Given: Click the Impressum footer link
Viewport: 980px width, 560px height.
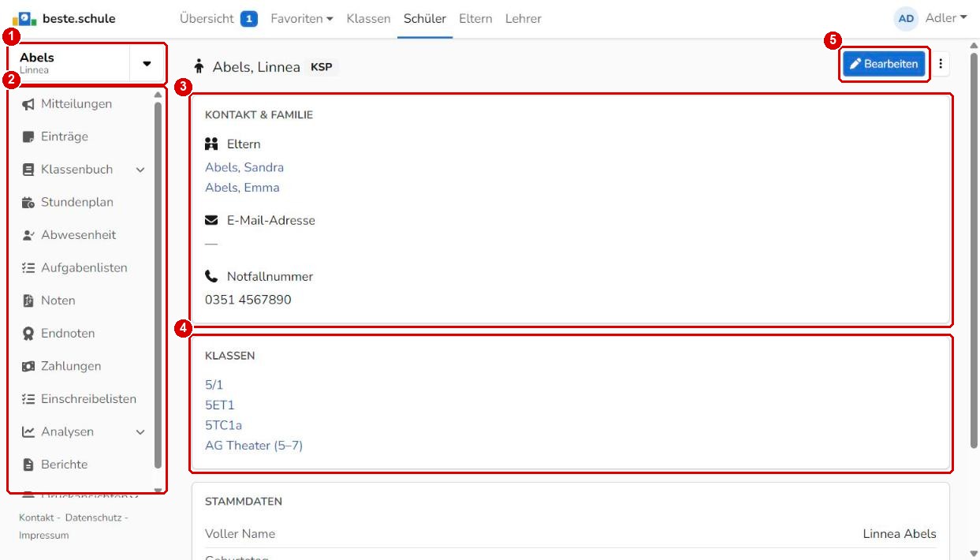Looking at the screenshot, I should (43, 536).
